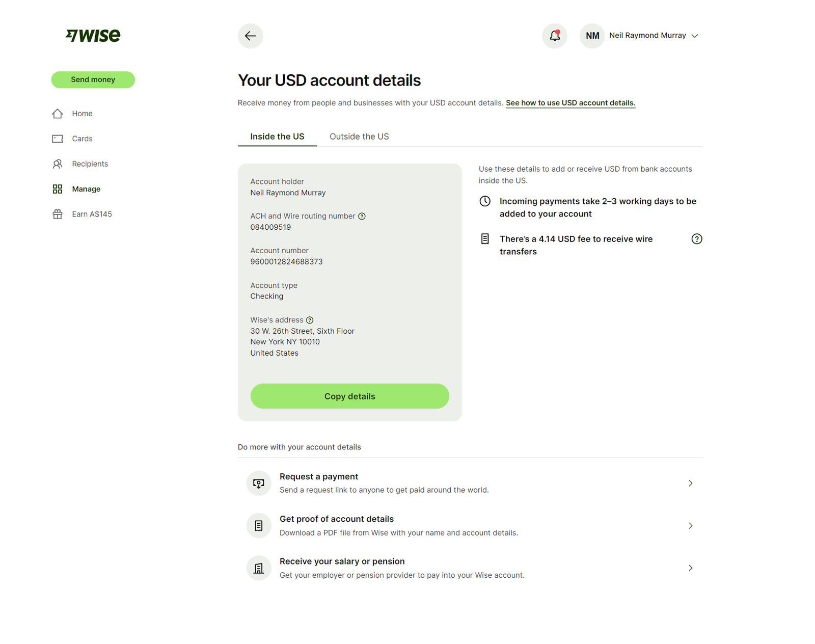
Task: Click the back arrow button
Action: [x=250, y=36]
